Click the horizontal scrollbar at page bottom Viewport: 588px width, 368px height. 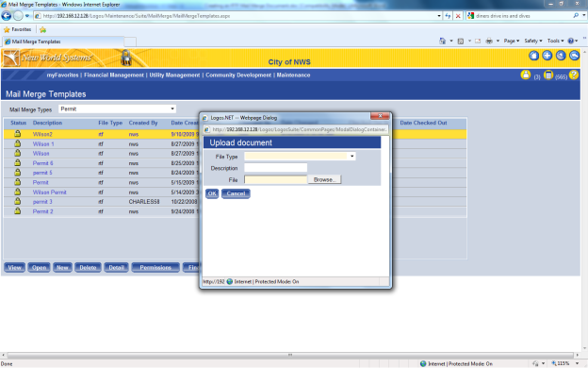[x=289, y=355]
